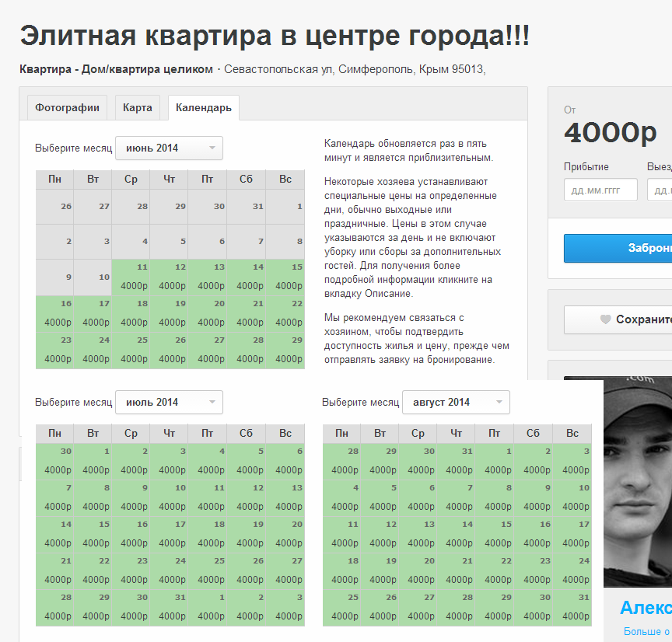Pick June 16 in the June calendar
The image size is (672, 642).
coord(54,313)
